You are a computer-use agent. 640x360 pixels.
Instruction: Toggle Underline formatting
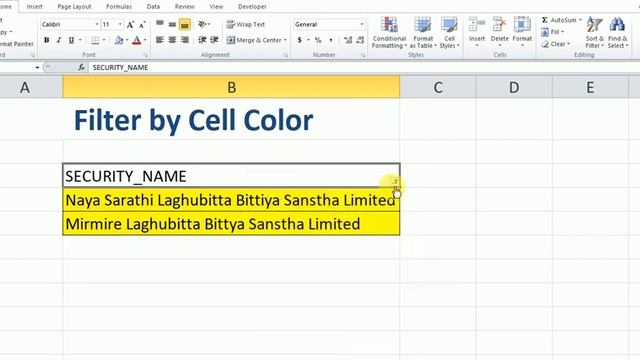(x=71, y=40)
